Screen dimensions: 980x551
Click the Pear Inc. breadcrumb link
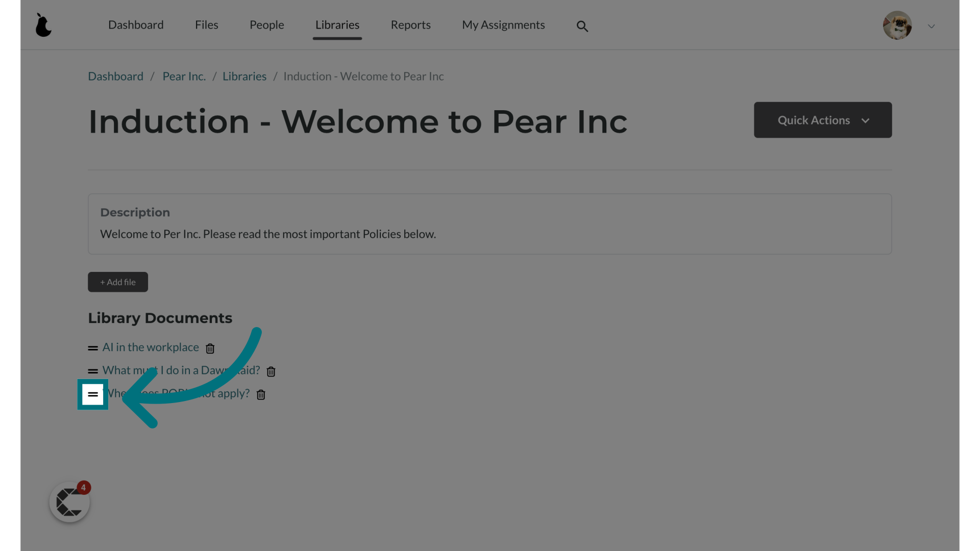183,76
